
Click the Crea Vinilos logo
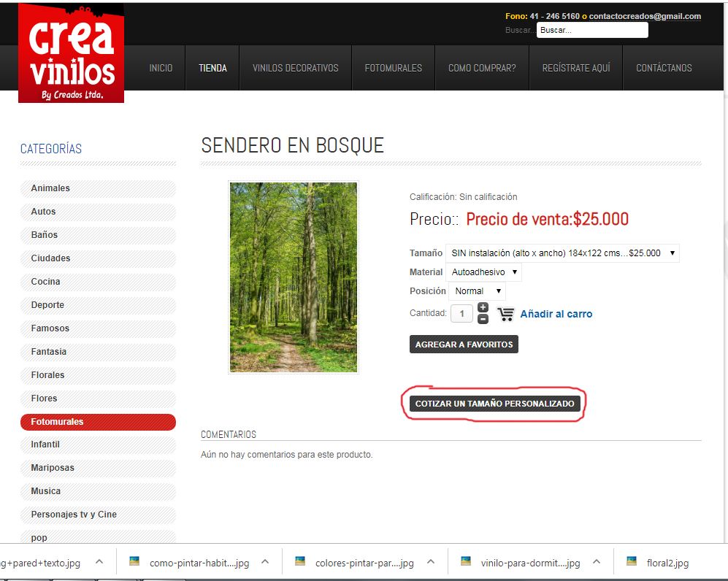(x=71, y=53)
